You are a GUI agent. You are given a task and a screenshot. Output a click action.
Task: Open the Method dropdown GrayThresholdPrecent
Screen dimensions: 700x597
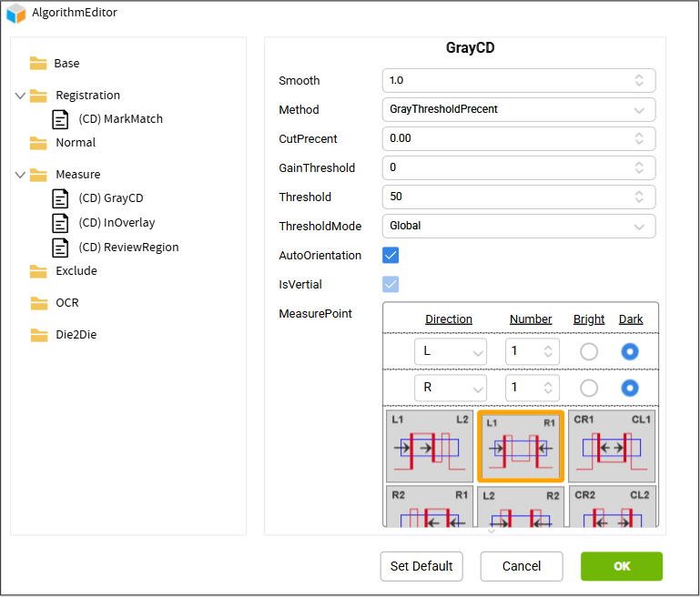coord(518,109)
